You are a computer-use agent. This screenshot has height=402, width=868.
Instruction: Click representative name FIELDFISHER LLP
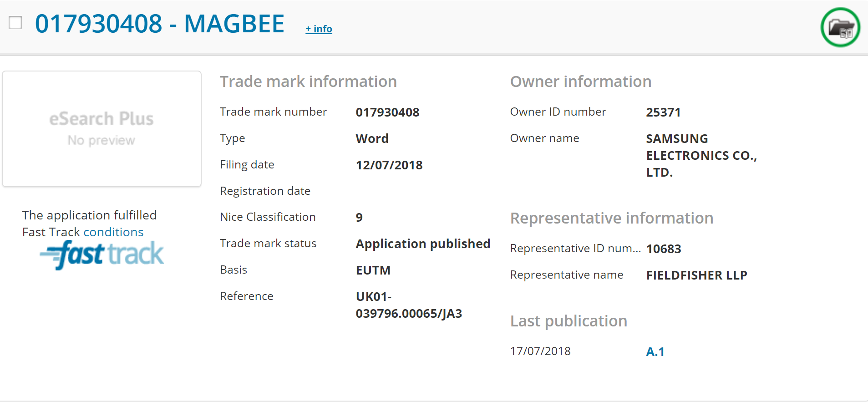point(696,275)
